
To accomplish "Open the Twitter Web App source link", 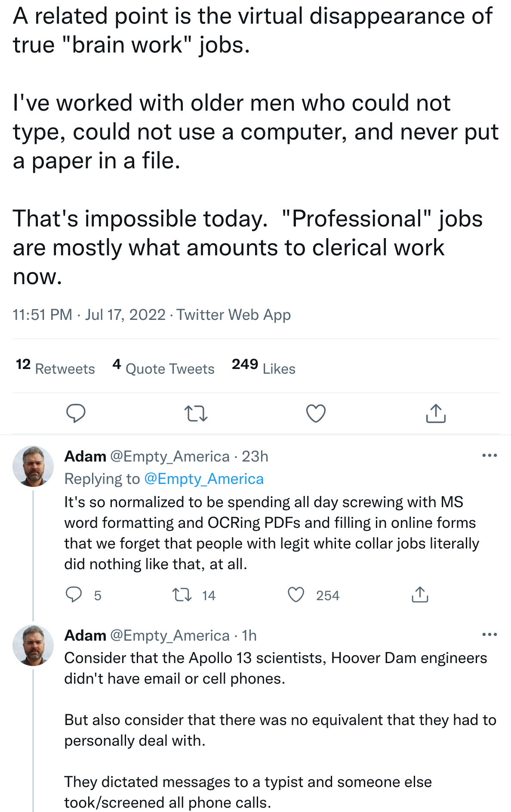I will (234, 315).
